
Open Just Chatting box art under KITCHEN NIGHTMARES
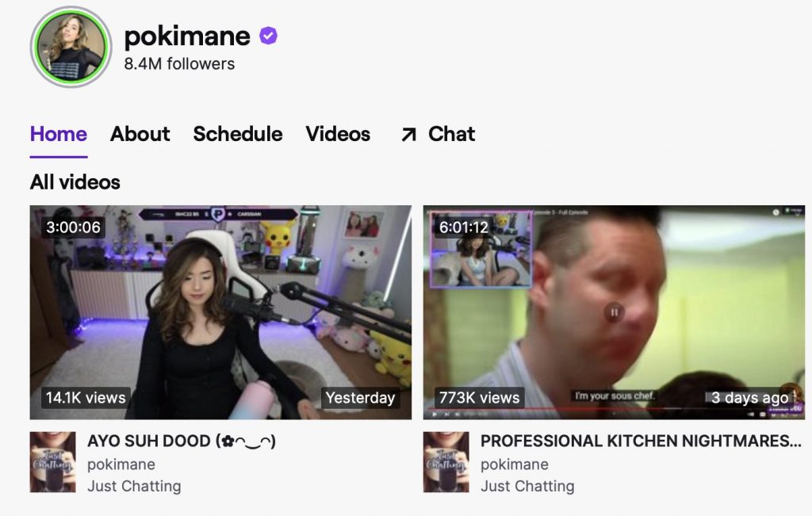tap(446, 461)
